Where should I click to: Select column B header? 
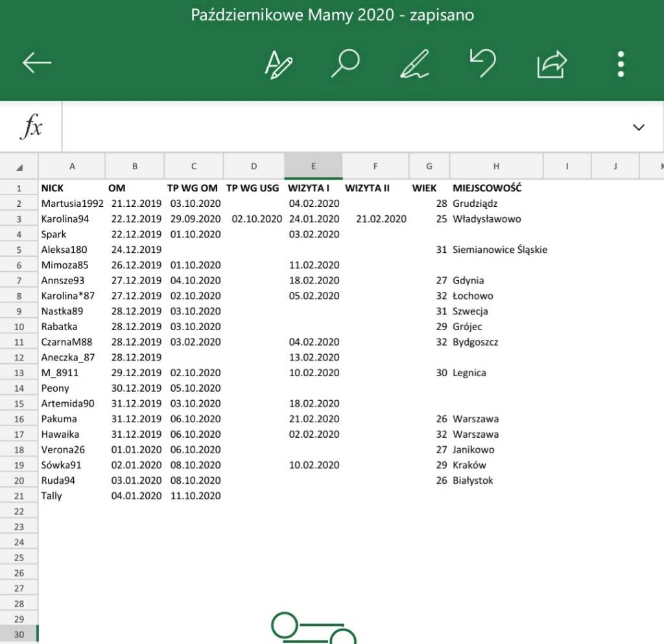click(x=135, y=167)
